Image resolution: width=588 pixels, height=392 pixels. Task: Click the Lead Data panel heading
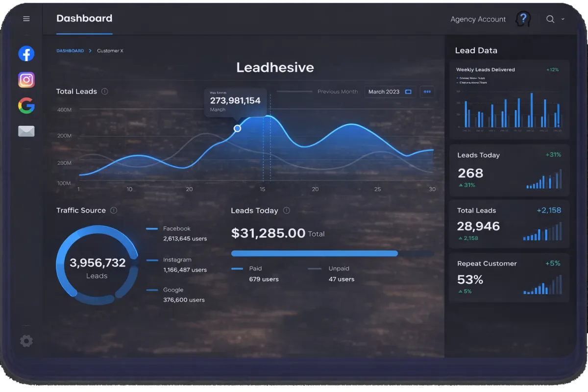coord(476,50)
